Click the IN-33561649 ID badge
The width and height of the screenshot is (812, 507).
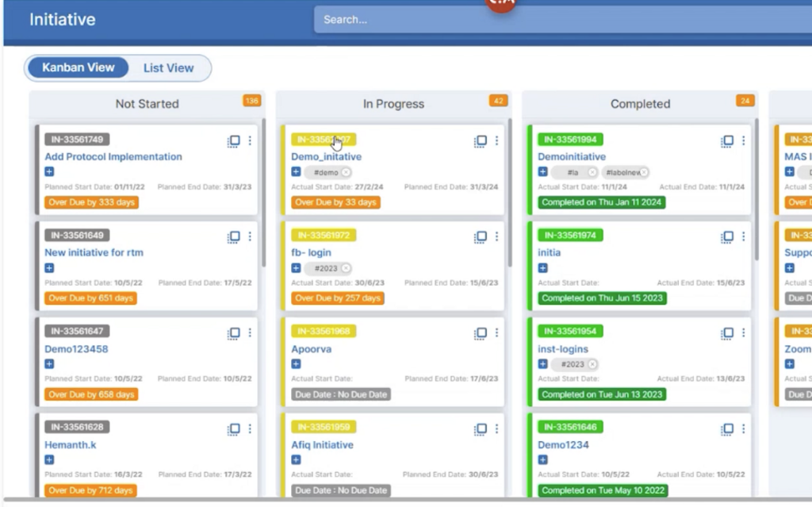77,236
